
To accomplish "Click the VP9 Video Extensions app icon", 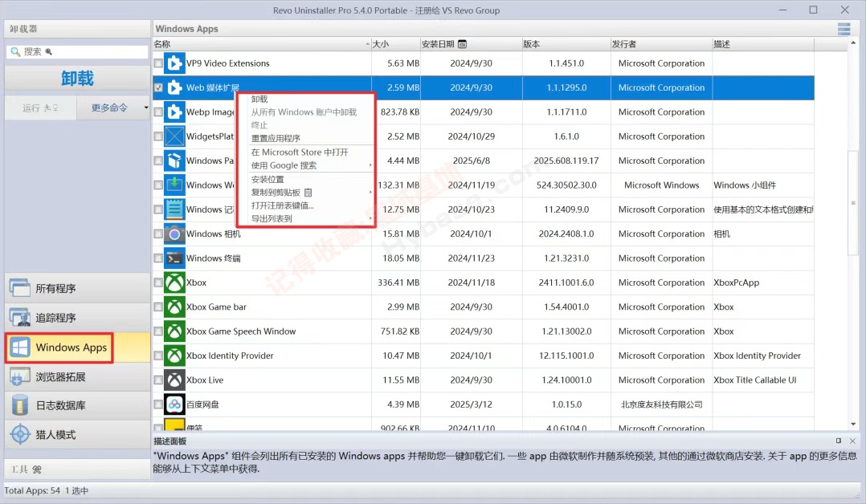I will [174, 63].
